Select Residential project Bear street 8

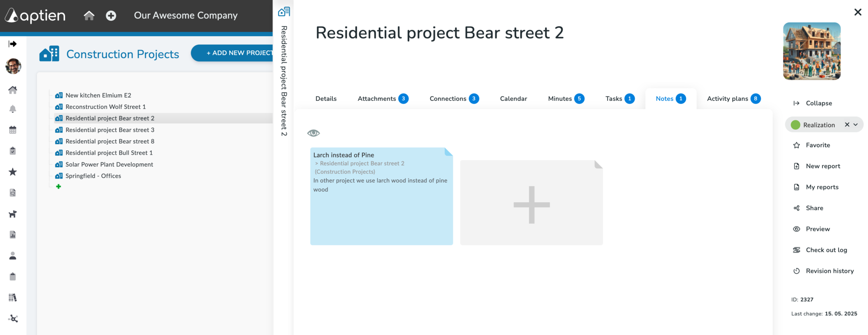110,142
